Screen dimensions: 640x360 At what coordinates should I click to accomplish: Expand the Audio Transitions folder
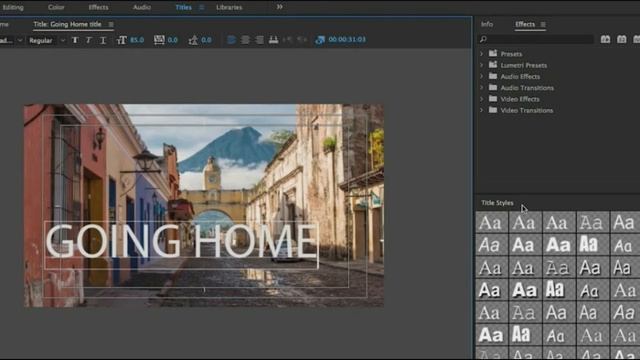point(482,88)
